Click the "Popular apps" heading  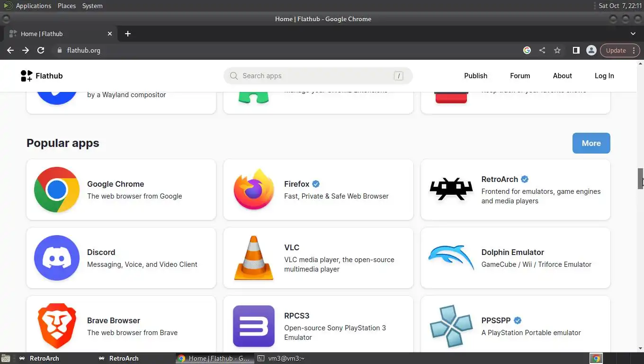[63, 143]
